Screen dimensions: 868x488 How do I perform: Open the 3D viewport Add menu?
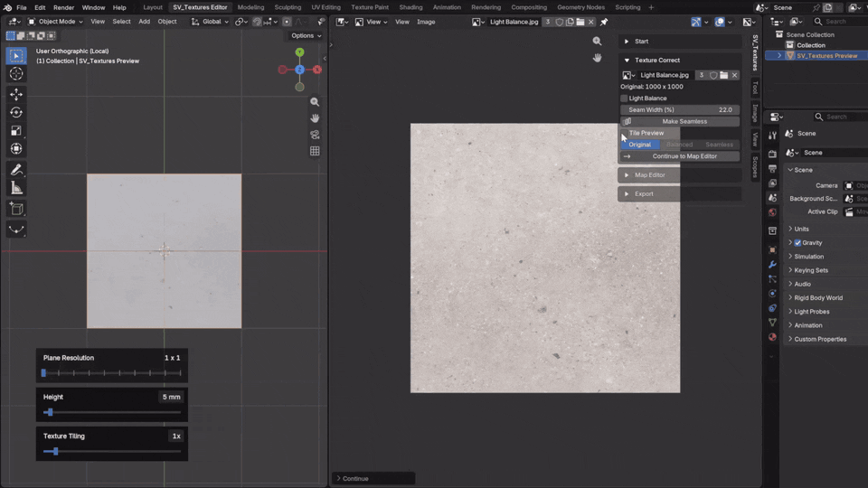144,22
